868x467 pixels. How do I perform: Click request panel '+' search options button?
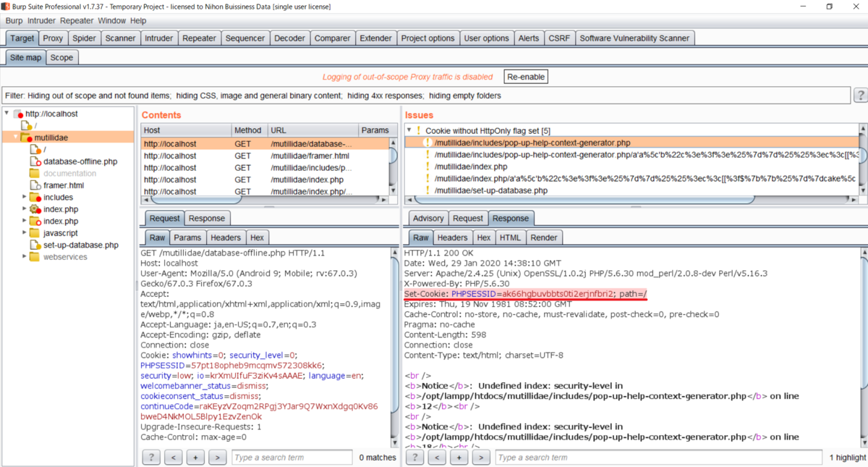click(195, 457)
